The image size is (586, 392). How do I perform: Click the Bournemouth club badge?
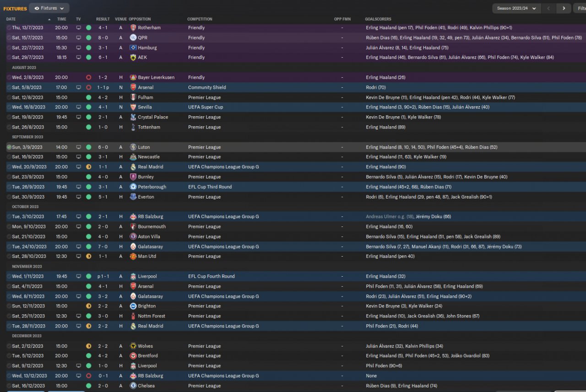pyautogui.click(x=133, y=227)
